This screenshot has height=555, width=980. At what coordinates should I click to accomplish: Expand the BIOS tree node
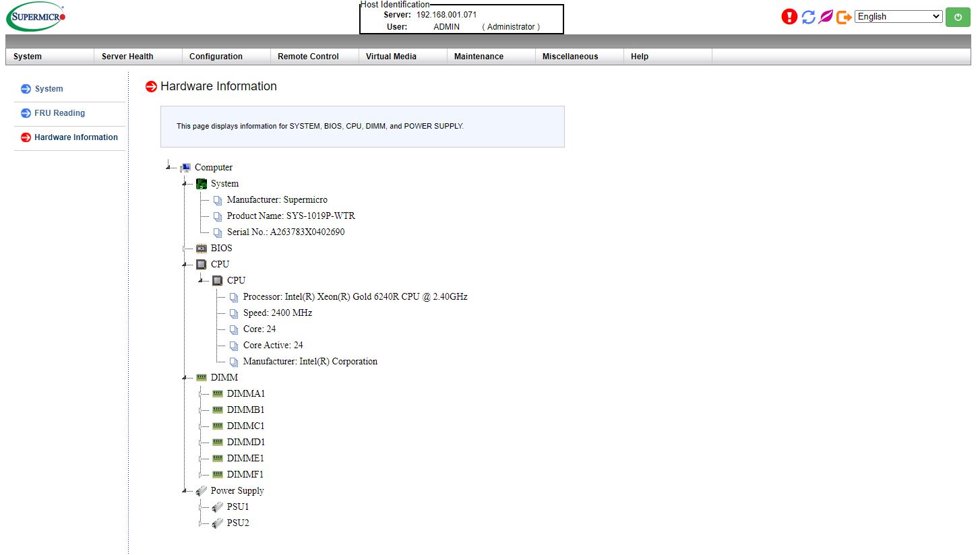(x=184, y=248)
